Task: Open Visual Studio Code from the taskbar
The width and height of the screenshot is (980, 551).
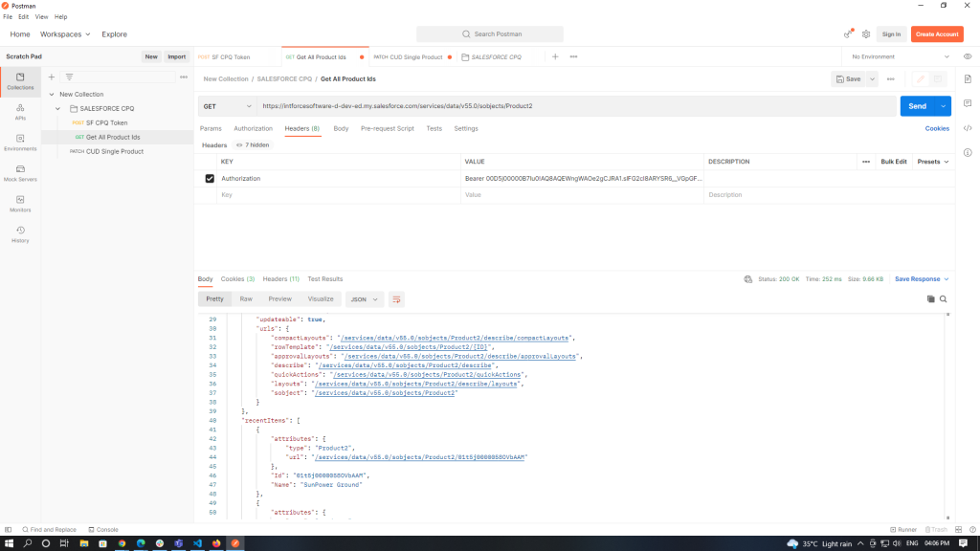Action: click(x=197, y=543)
